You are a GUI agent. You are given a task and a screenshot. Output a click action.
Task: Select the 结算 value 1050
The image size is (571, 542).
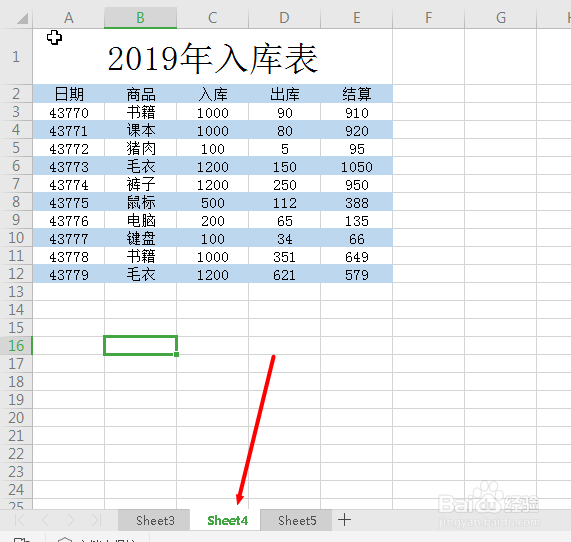[357, 166]
